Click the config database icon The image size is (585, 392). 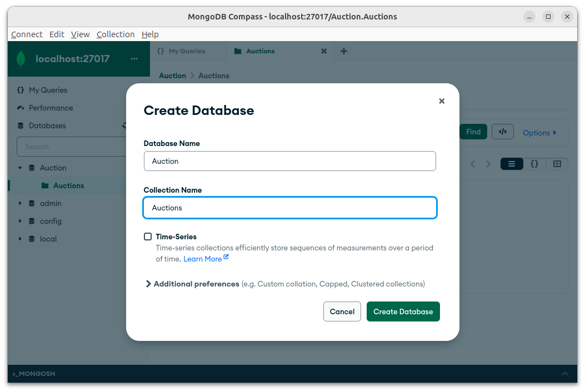32,221
